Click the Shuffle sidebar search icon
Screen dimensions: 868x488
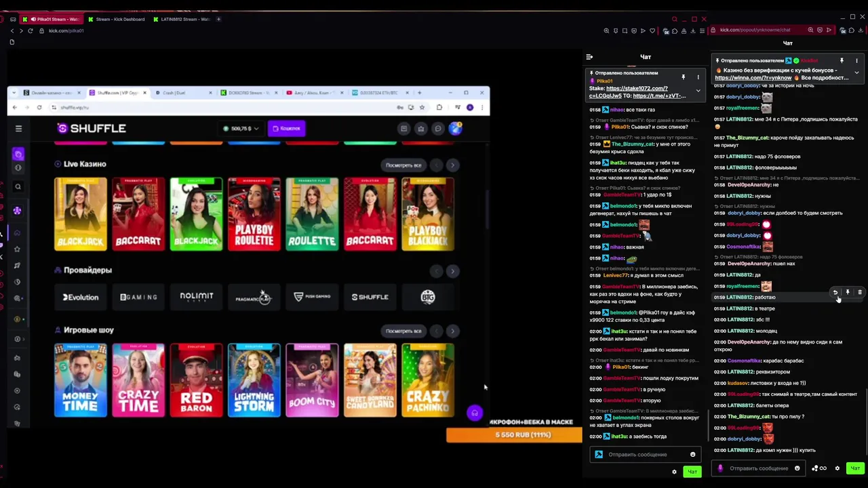18,186
